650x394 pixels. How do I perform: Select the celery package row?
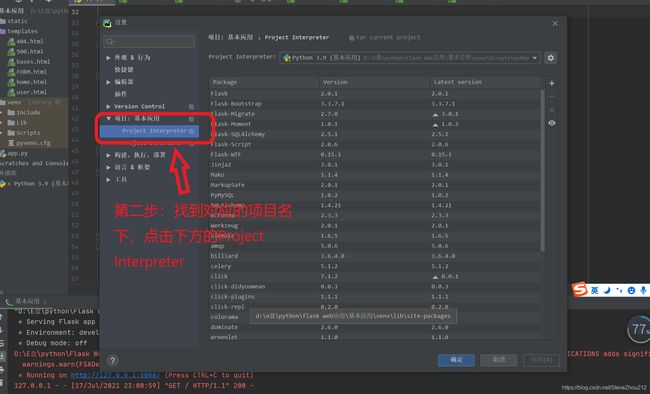[x=375, y=266]
